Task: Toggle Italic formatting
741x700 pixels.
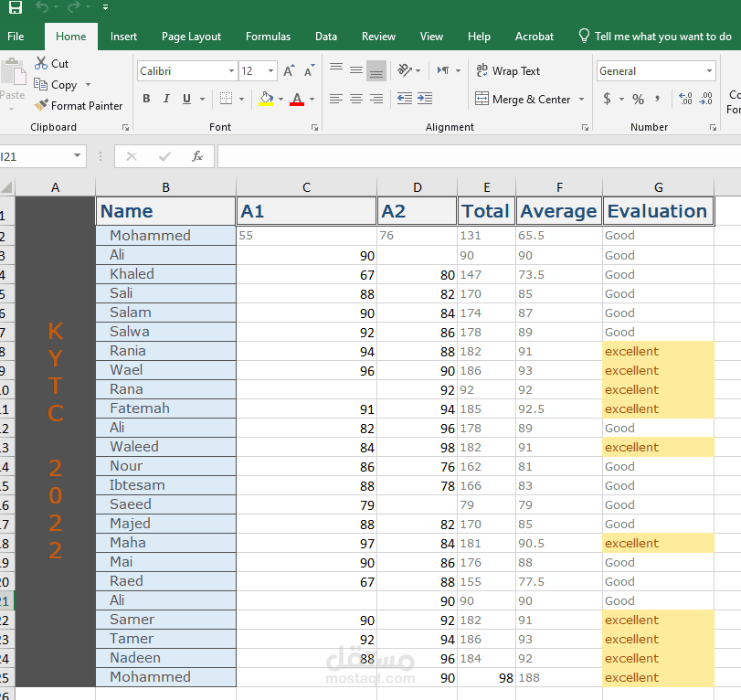Action: (166, 99)
